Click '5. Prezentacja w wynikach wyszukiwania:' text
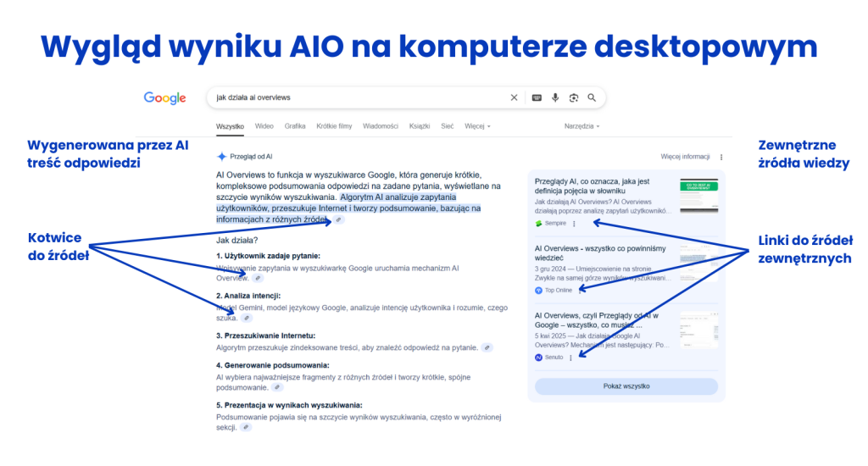Screen dimensions: 868x466 [289, 405]
